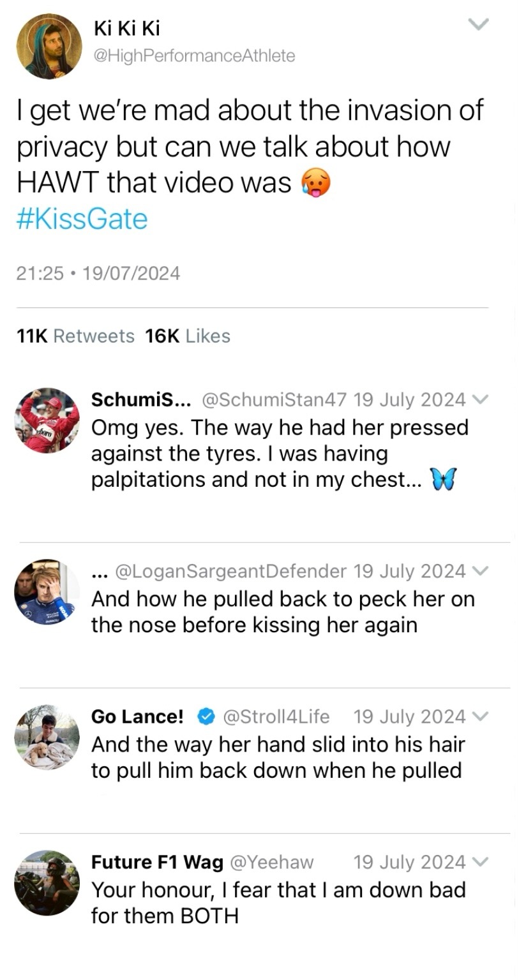Open the @HighPerformanceAthlete handle

pyautogui.click(x=194, y=56)
